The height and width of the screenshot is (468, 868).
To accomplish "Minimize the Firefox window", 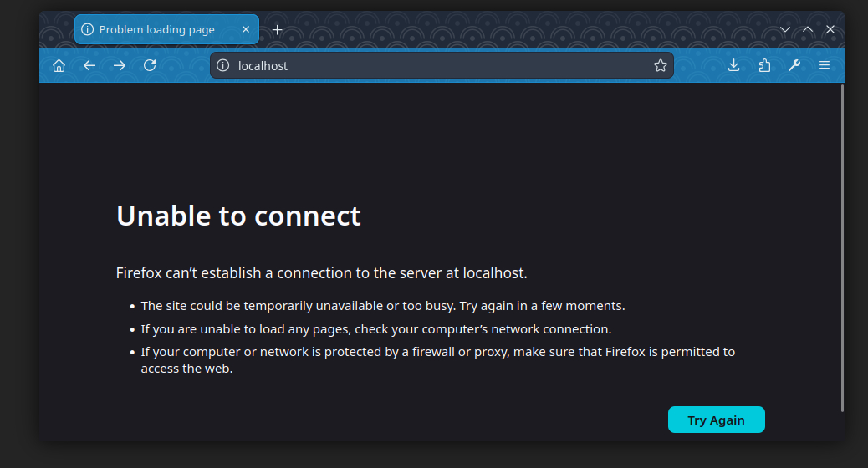I will pyautogui.click(x=785, y=29).
